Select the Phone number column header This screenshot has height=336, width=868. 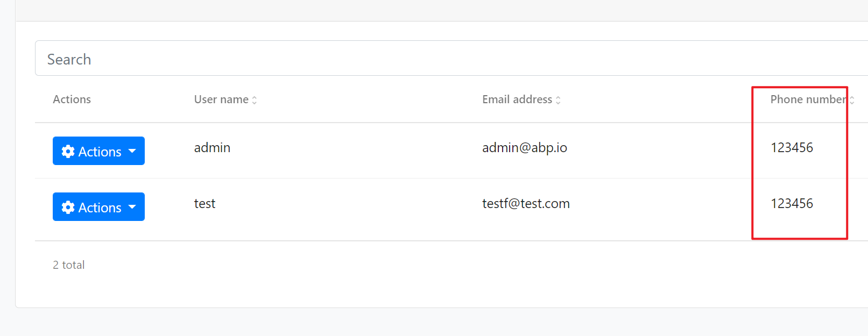(x=809, y=99)
